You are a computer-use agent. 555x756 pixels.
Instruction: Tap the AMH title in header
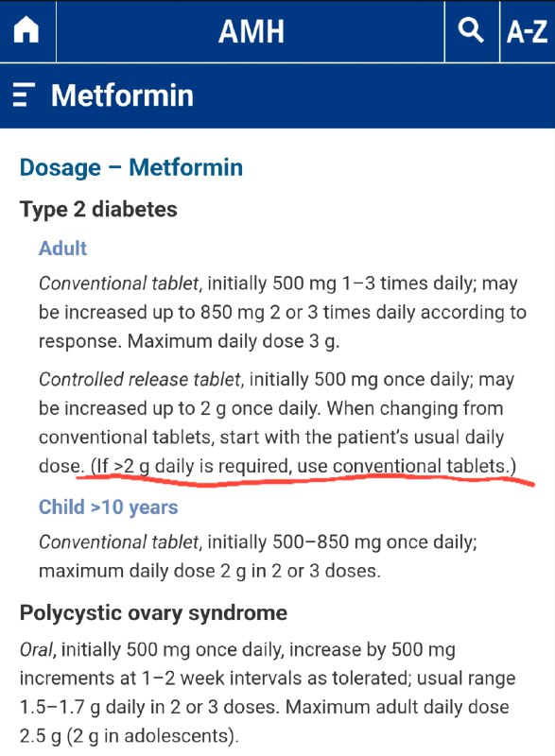tap(251, 32)
